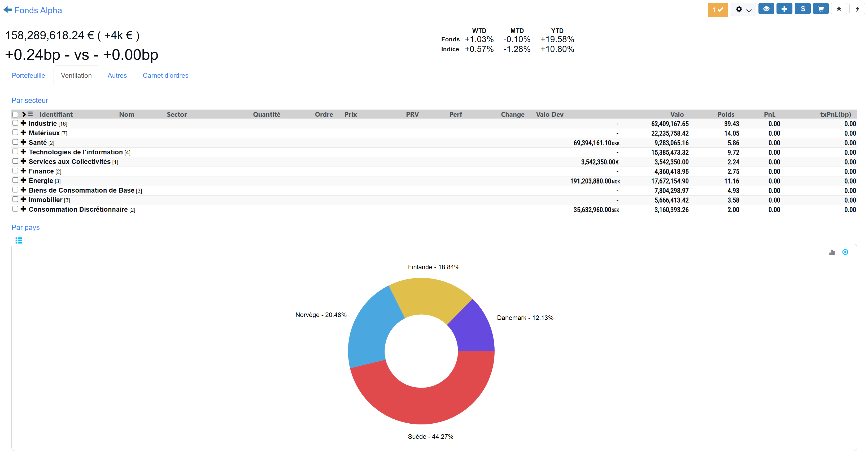Click the lightning bolt icon
The image size is (868, 456).
(x=857, y=9)
